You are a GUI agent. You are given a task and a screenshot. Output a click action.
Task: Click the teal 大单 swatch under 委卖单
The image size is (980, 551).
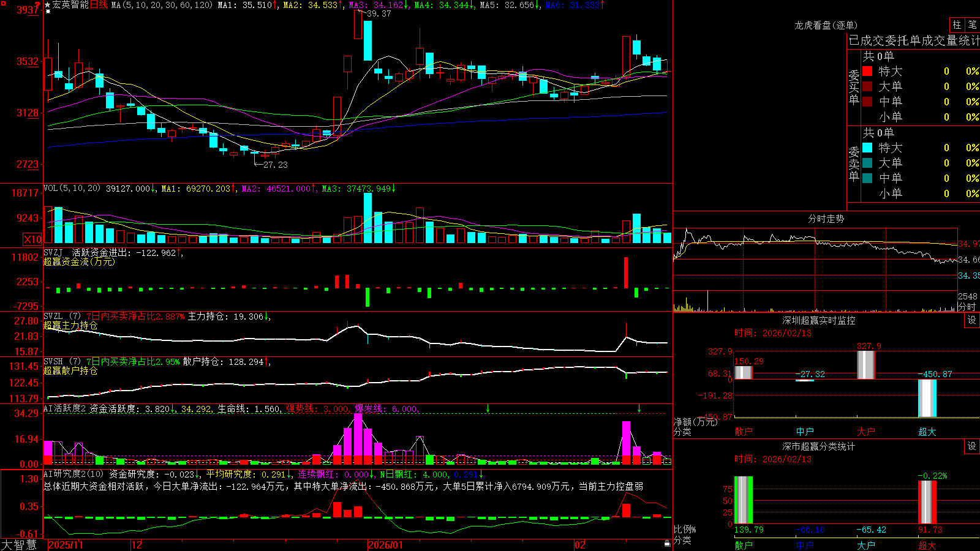(867, 163)
